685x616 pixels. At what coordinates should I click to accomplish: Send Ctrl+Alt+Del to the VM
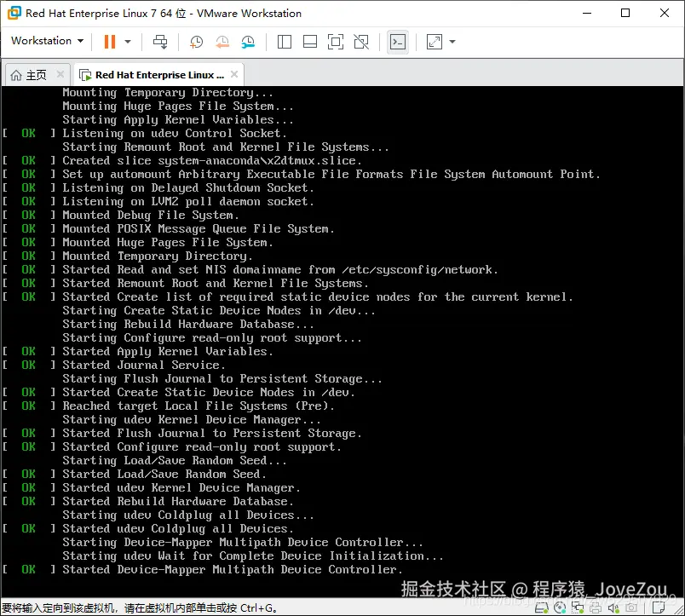[x=160, y=42]
